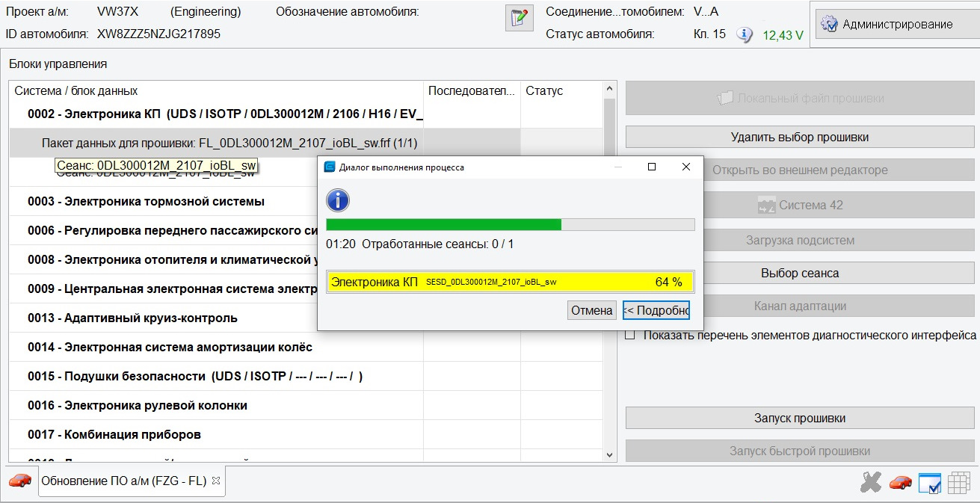
Task: Click the stacked grid tables status icon
Action: pyautogui.click(x=958, y=484)
